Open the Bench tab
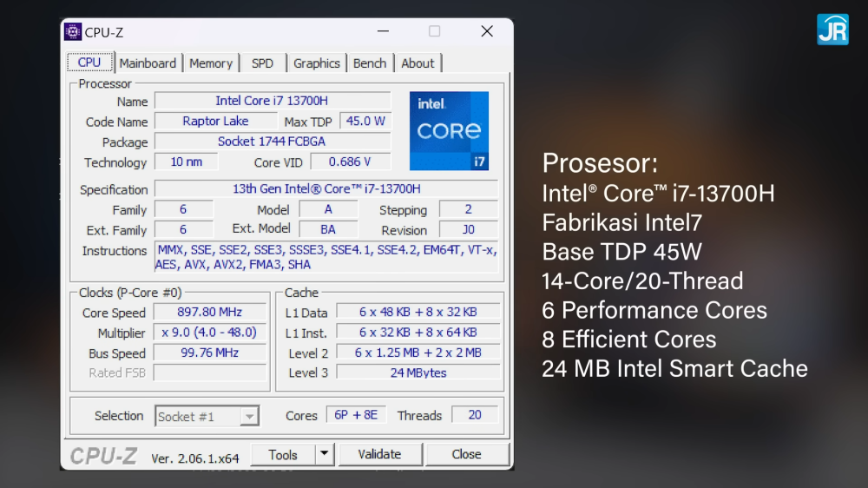Viewport: 868px width, 488px height. [x=370, y=63]
